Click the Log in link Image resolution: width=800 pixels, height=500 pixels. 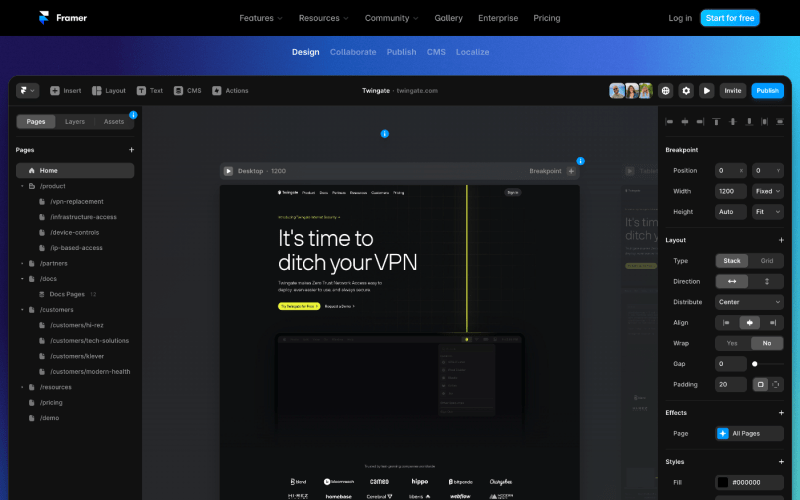680,18
